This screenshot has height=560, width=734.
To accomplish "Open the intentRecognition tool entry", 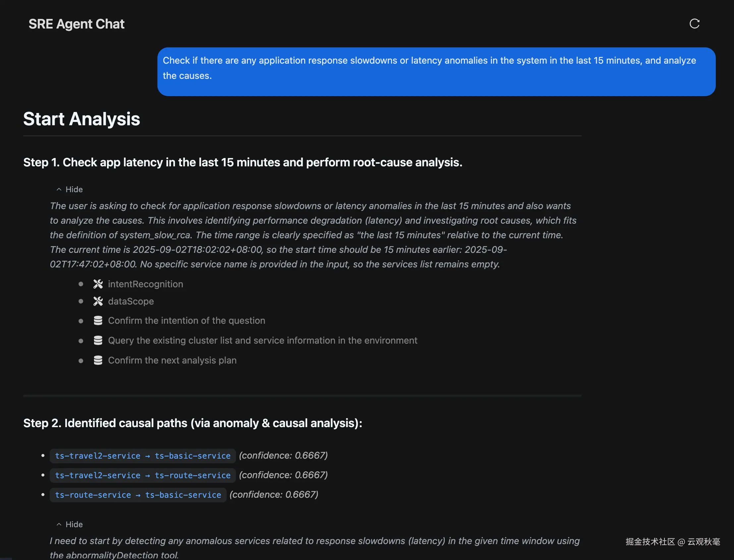I will 145,284.
